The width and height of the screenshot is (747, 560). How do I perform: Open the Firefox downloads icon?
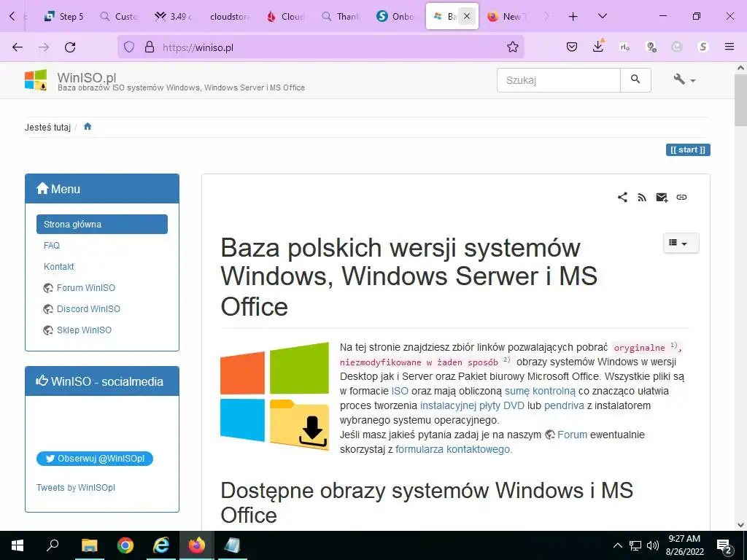598,46
